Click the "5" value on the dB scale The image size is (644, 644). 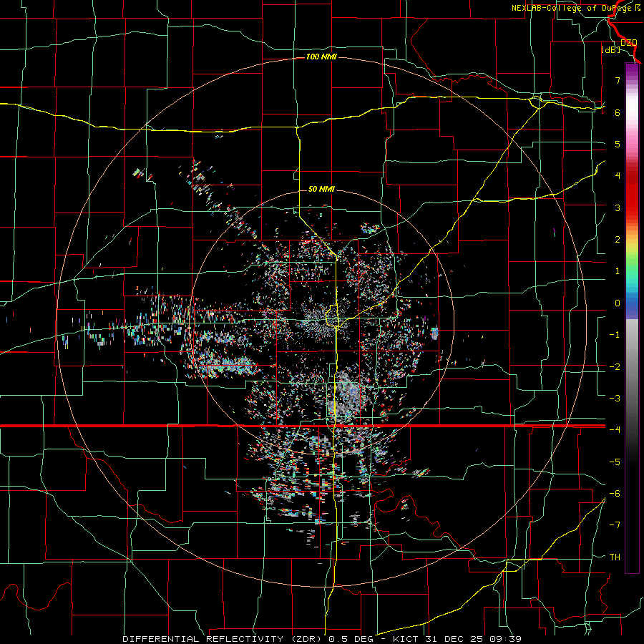click(618, 144)
